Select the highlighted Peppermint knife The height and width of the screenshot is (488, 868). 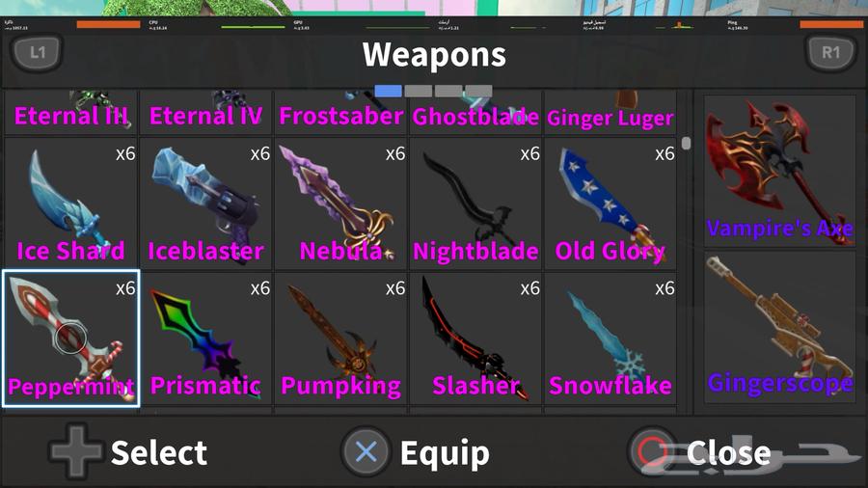tap(70, 339)
